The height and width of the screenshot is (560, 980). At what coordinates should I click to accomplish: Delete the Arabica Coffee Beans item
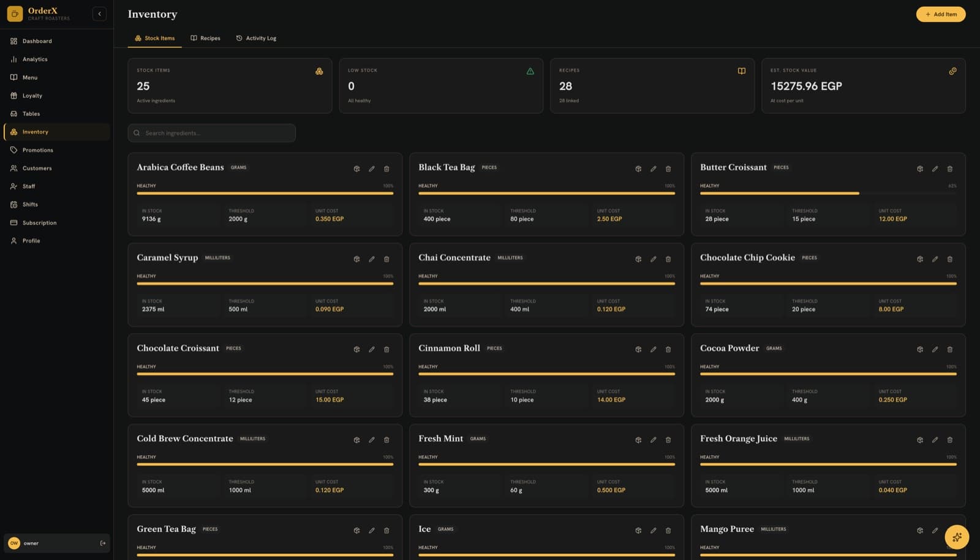point(386,168)
